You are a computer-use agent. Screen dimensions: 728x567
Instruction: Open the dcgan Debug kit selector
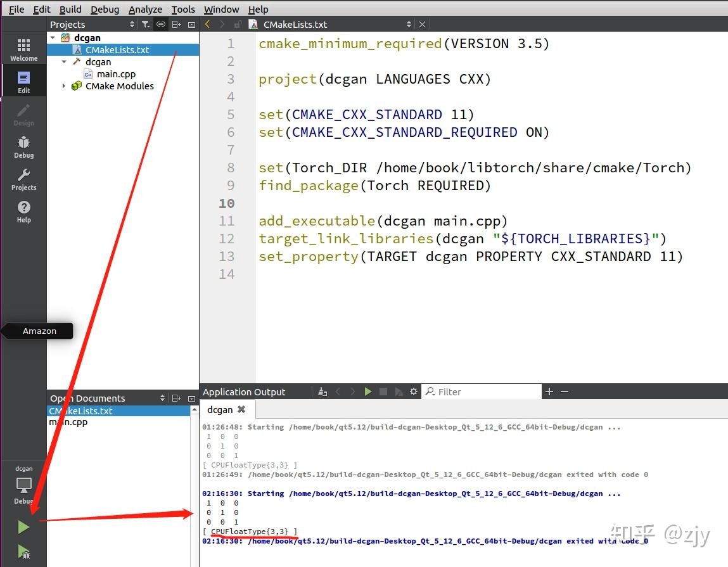[x=23, y=485]
